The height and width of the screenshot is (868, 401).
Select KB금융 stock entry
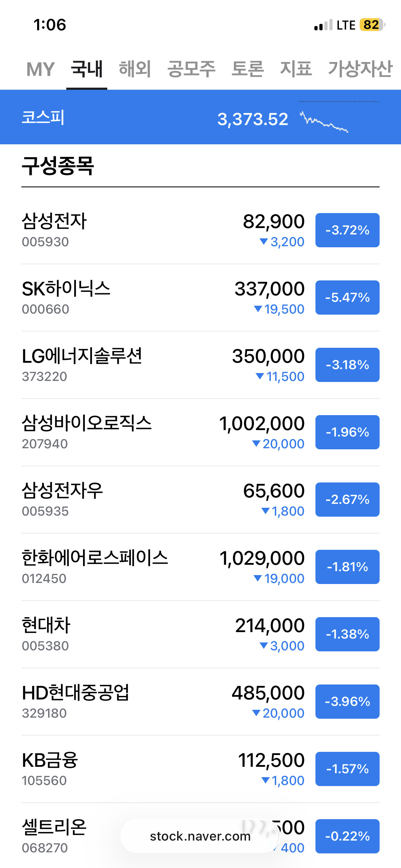[50, 760]
